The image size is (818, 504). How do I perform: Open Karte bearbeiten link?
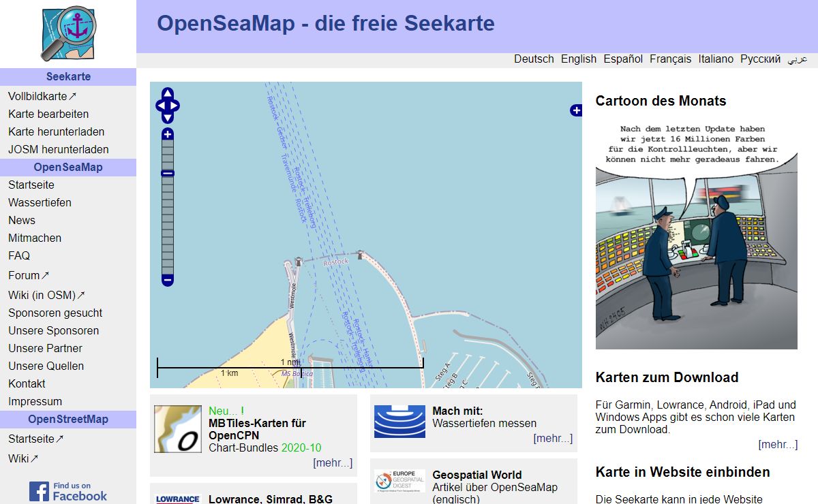point(48,114)
